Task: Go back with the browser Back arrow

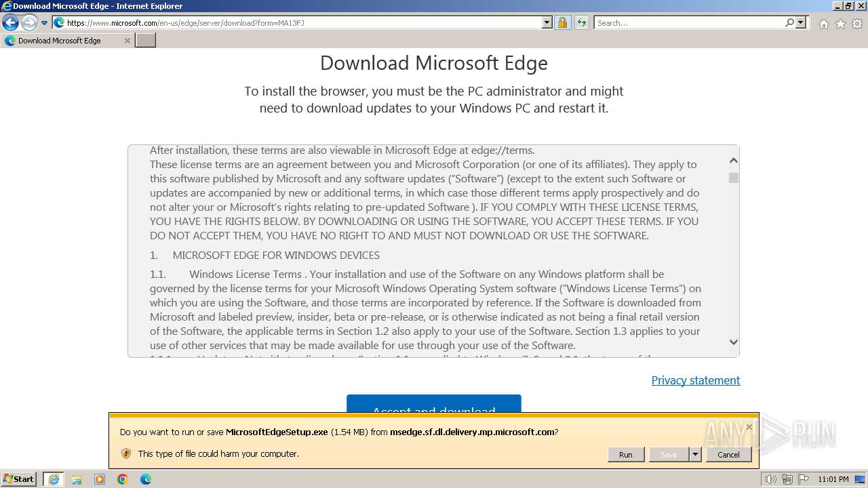Action: coord(10,23)
